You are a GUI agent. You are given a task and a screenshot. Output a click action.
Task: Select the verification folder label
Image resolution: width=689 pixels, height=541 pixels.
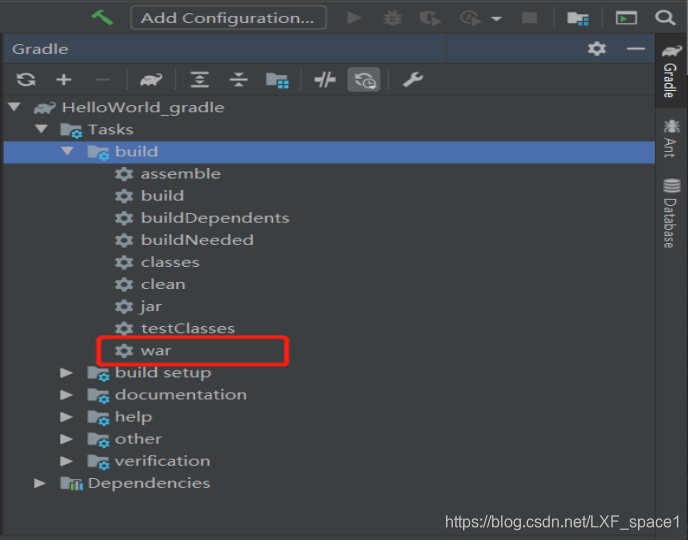tap(163, 461)
